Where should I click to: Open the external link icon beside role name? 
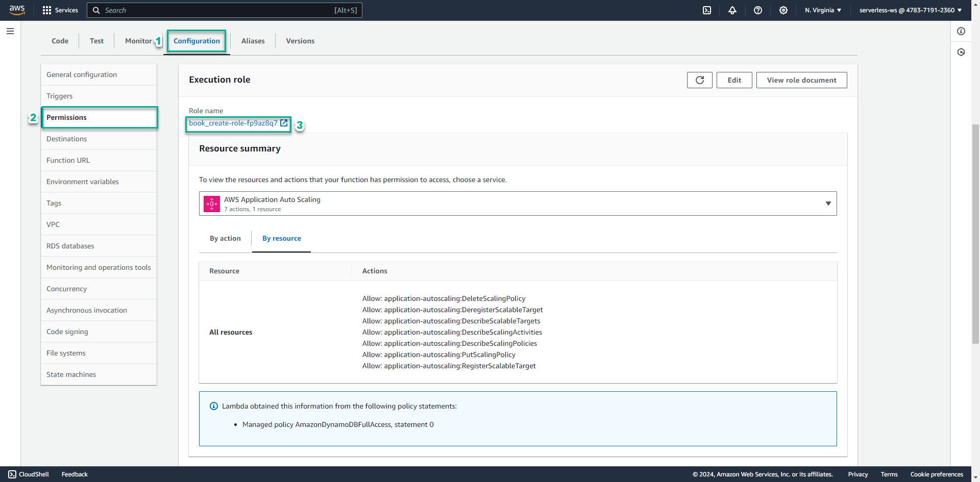pyautogui.click(x=284, y=123)
